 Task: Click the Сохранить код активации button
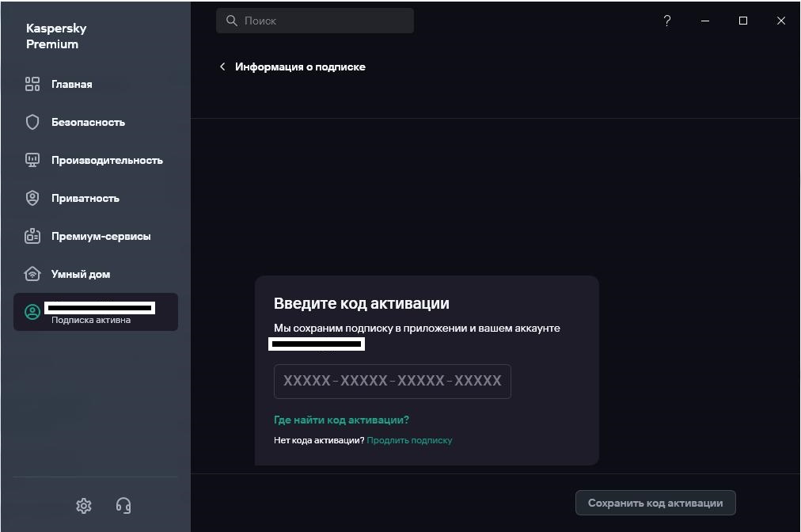655,503
